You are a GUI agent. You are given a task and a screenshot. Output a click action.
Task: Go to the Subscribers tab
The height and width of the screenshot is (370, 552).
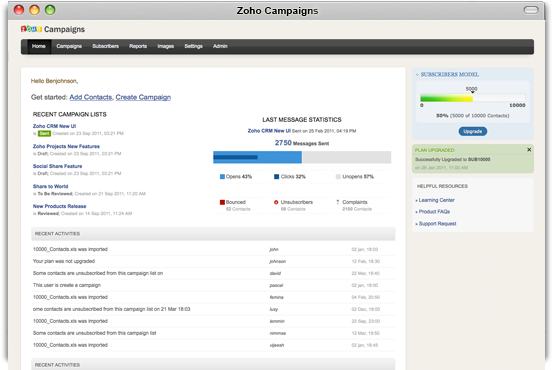point(105,46)
